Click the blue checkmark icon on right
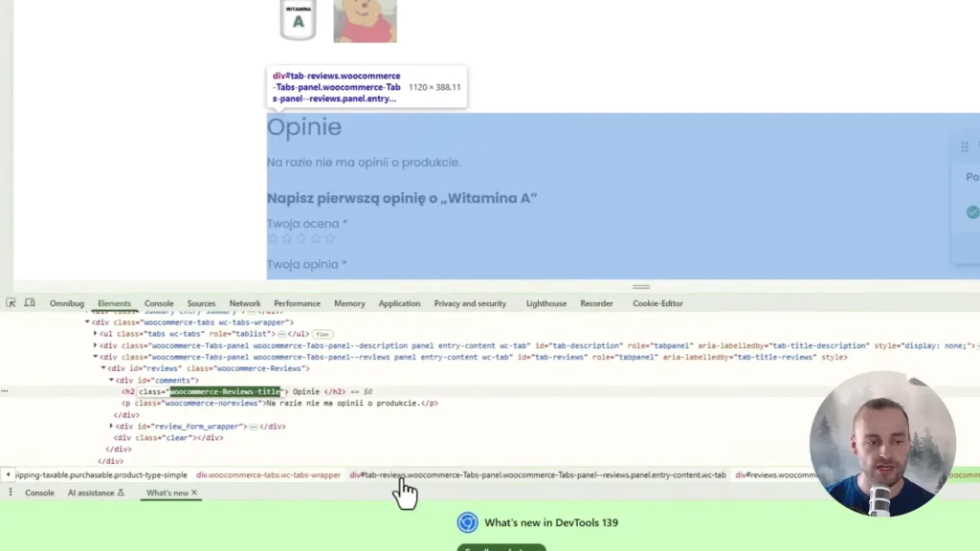Screen dimensions: 980x551 [972, 212]
